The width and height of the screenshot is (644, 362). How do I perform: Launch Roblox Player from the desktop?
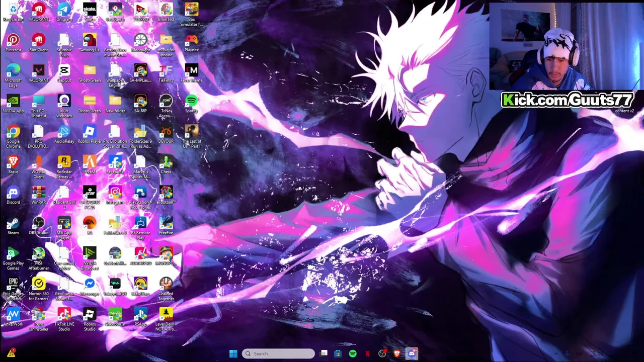90,134
